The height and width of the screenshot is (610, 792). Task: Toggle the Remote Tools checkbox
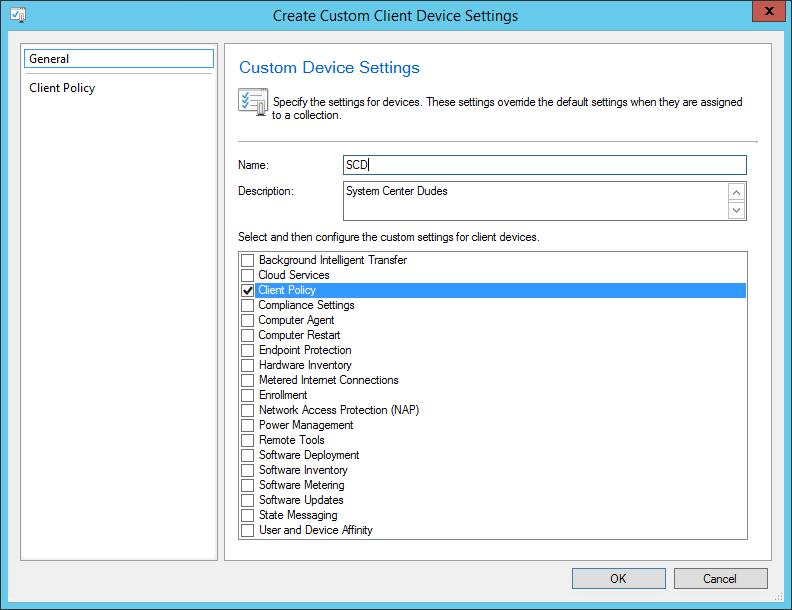[248, 440]
